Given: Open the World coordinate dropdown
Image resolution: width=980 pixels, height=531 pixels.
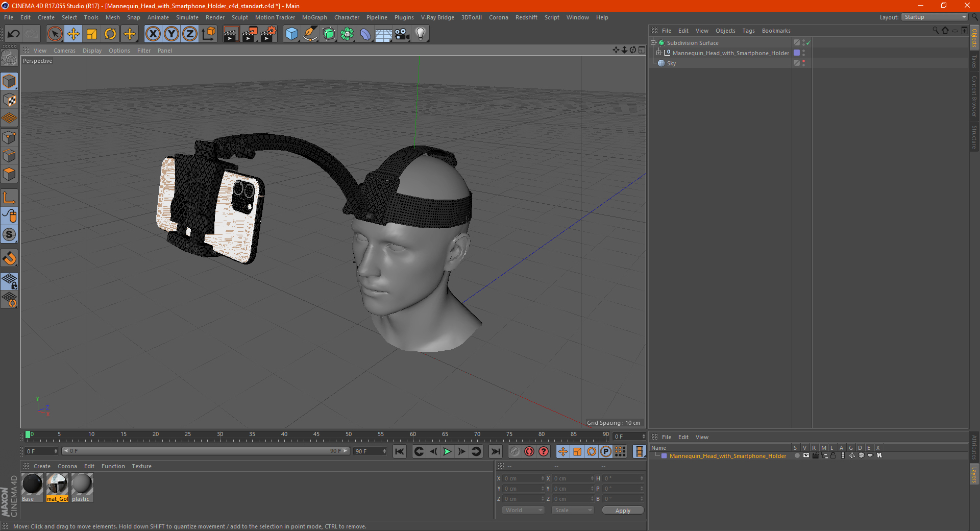Looking at the screenshot, I should (523, 510).
